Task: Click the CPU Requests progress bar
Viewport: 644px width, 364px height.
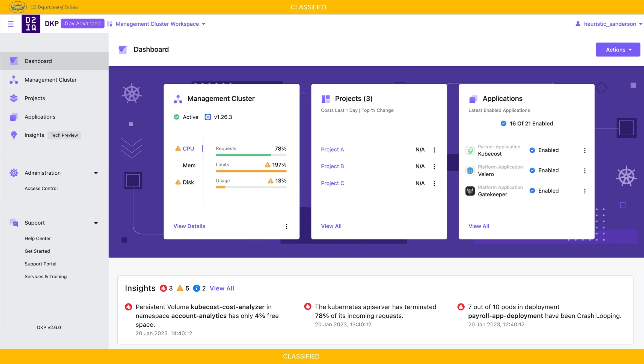Action: pos(251,155)
